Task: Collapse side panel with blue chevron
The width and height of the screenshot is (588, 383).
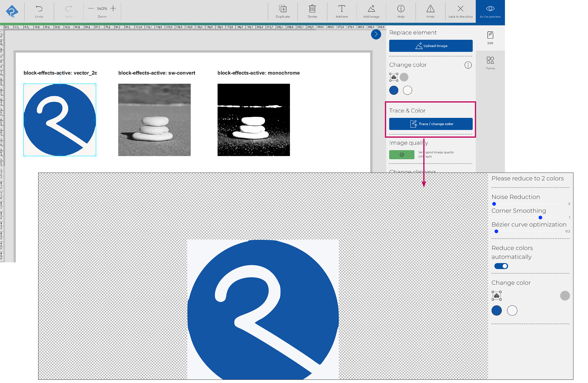Action: pyautogui.click(x=376, y=34)
